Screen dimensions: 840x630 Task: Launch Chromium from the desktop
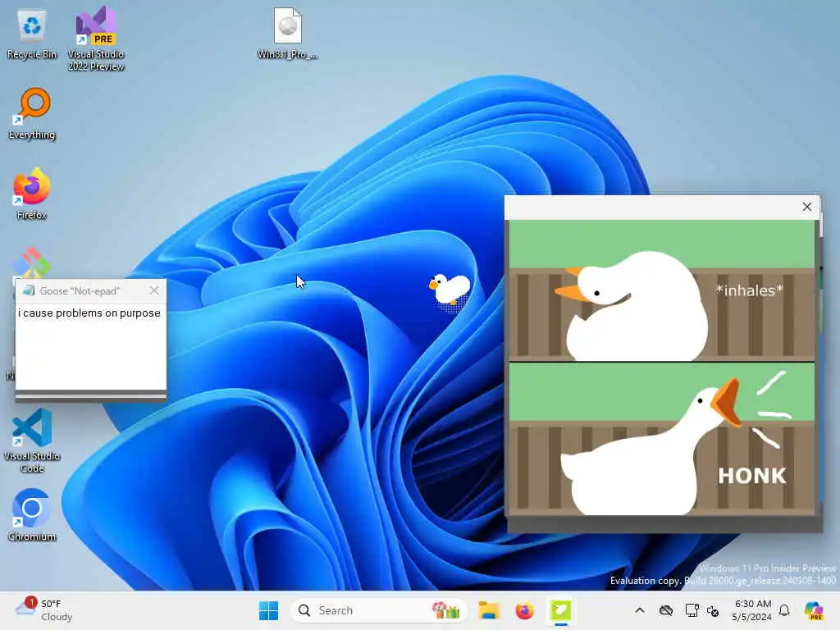[x=32, y=515]
